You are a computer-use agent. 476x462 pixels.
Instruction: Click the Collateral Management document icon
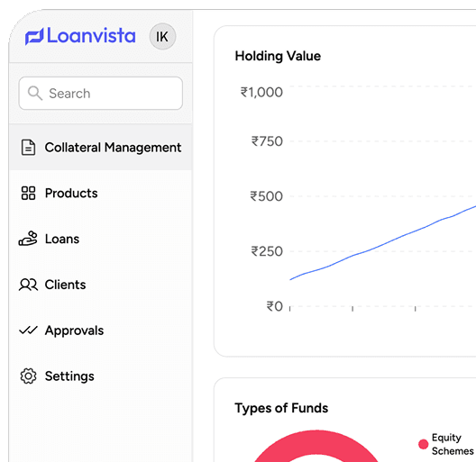click(28, 148)
